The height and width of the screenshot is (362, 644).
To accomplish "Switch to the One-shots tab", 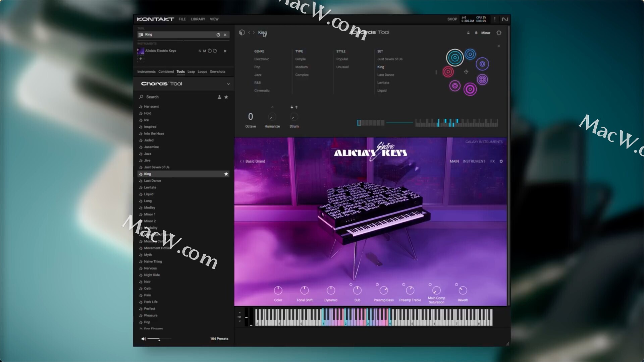I will tap(217, 72).
